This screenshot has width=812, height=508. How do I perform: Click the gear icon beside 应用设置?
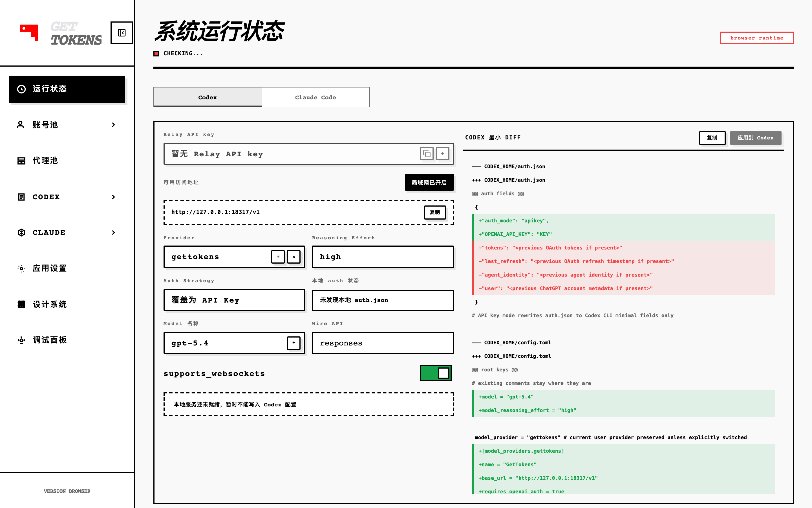[x=21, y=268]
